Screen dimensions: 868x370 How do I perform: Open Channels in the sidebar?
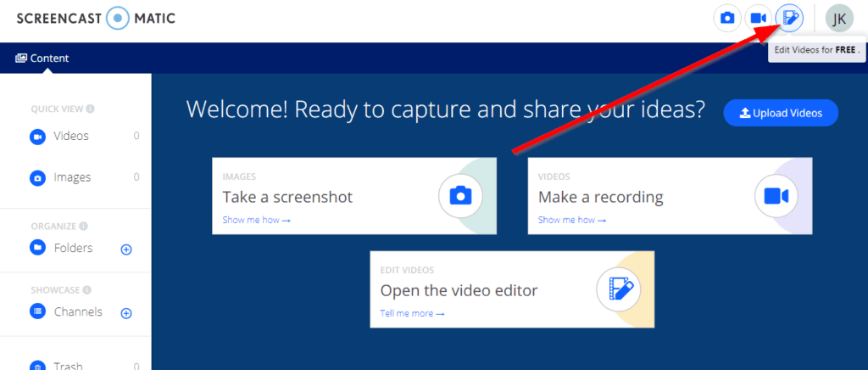[x=78, y=311]
